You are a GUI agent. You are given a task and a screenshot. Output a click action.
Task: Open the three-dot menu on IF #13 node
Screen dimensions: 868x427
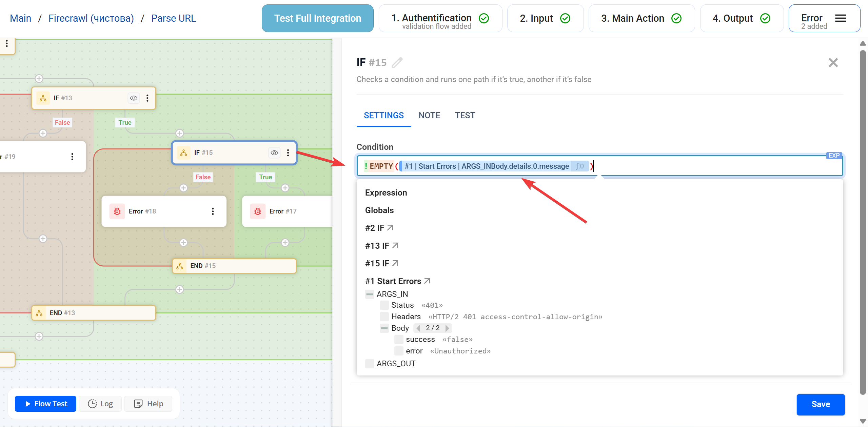[147, 98]
